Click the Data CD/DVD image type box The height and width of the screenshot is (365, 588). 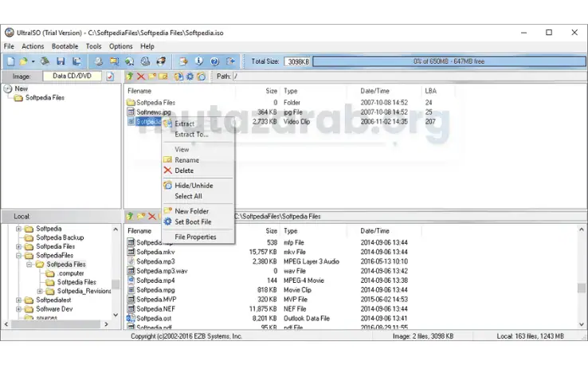(x=72, y=77)
